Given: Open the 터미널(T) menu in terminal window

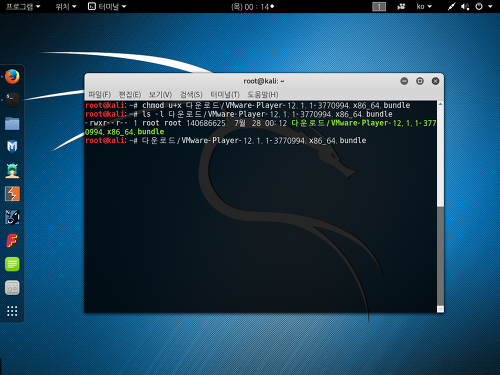Looking at the screenshot, I should click(x=225, y=95).
